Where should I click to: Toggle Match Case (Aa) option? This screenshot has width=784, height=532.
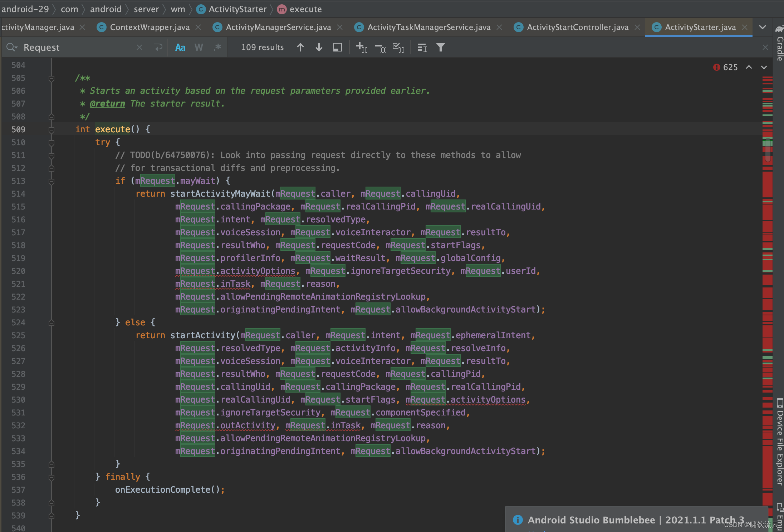pyautogui.click(x=180, y=47)
